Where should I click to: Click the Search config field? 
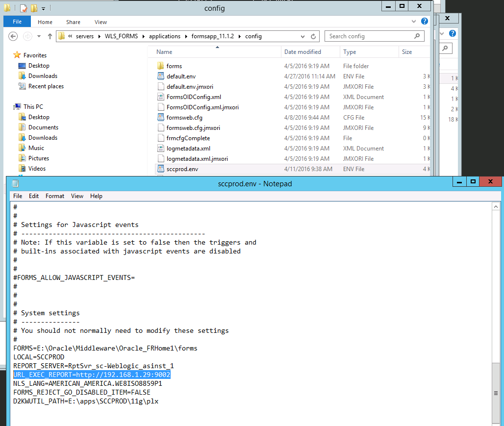coord(374,36)
